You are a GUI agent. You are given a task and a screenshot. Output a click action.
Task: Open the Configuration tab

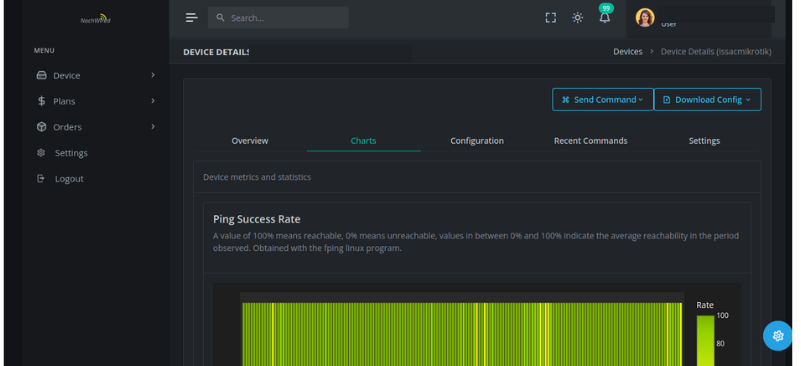477,141
